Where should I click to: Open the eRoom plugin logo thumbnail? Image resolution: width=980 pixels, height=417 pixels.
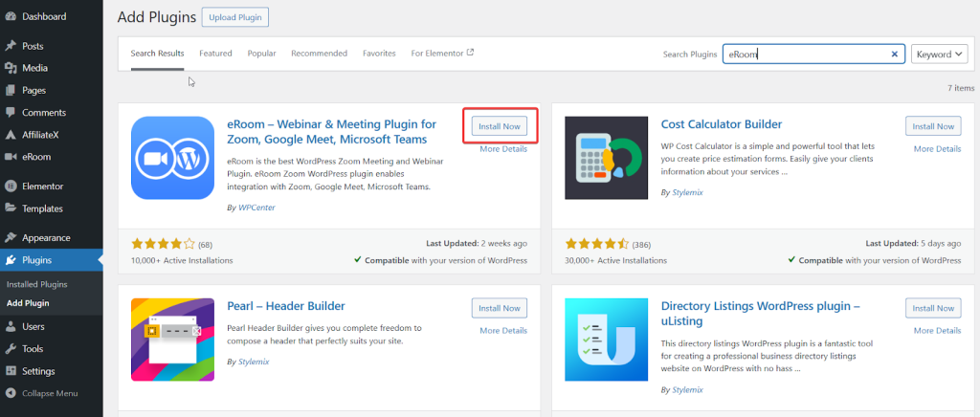tap(172, 158)
